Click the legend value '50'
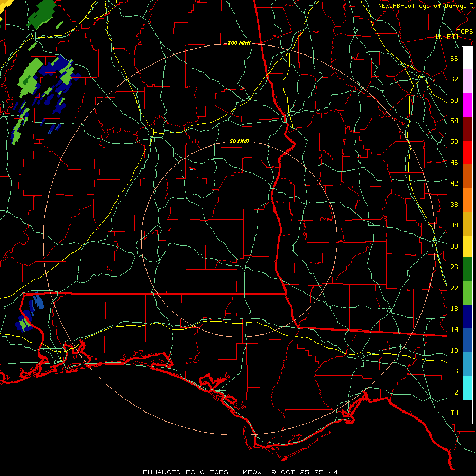The width and height of the screenshot is (476, 476). click(454, 142)
